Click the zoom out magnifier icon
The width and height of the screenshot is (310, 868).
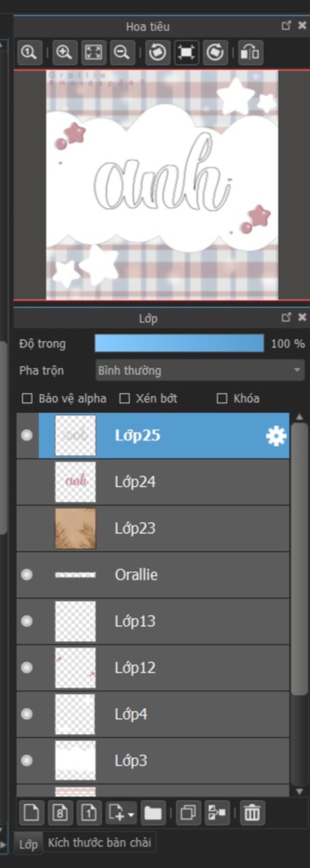pyautogui.click(x=122, y=52)
